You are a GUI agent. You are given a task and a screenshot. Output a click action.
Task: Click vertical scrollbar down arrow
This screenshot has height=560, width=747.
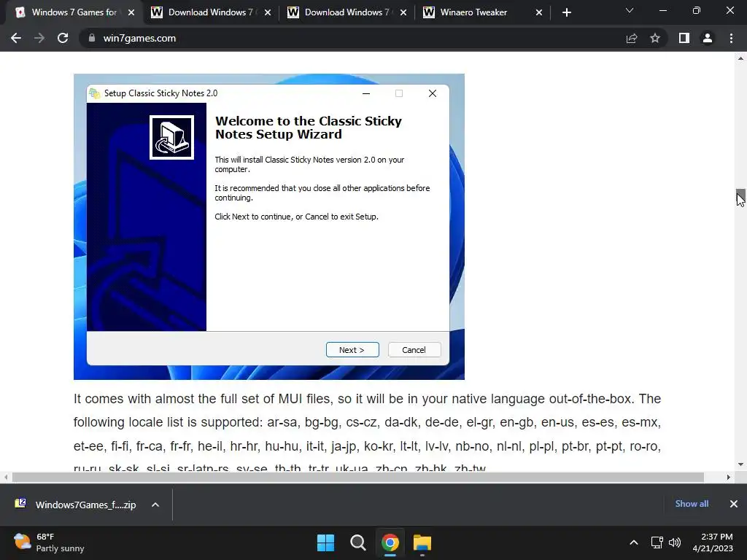740,464
